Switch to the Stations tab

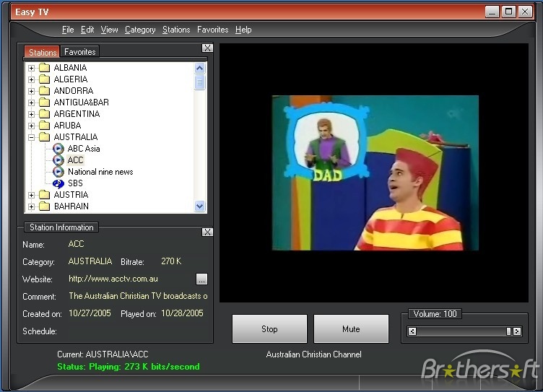tap(43, 52)
